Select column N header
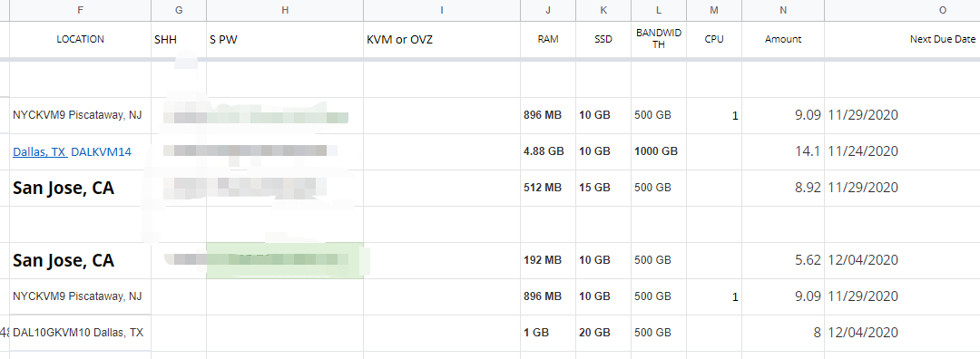The height and width of the screenshot is (359, 980). point(783,10)
